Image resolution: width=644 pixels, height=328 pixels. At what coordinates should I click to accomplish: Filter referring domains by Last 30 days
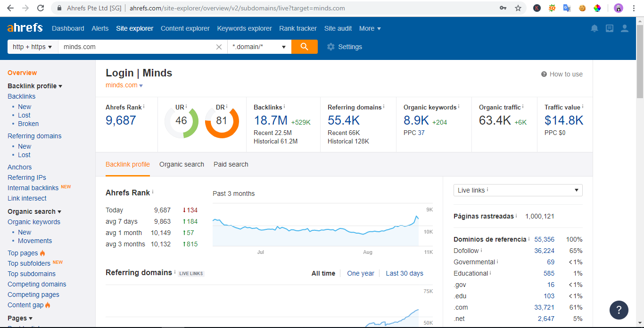[x=404, y=273]
